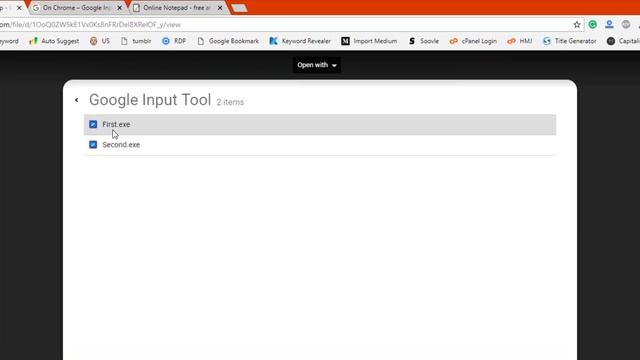Select the Second.exe file row
This screenshot has height=360, width=640.
(320, 145)
